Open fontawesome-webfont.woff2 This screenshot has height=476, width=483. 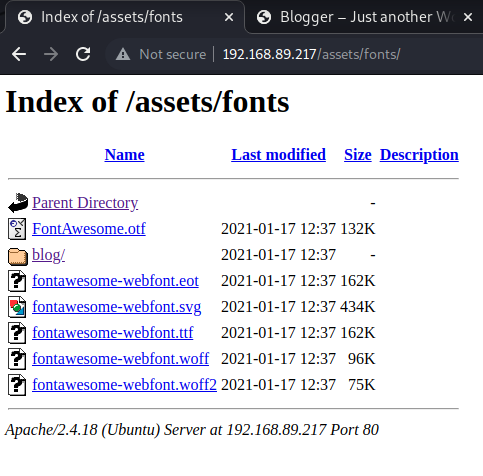[x=124, y=385]
